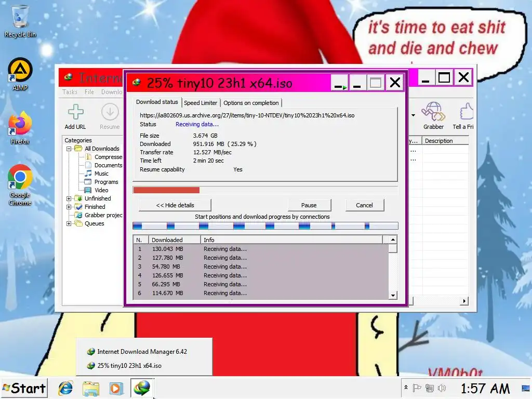Open Google Chrome desktop shortcut

pos(20,185)
